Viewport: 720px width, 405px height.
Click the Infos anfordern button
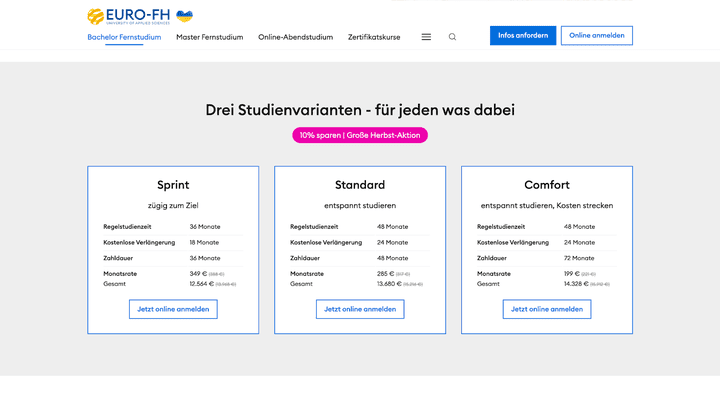[523, 35]
